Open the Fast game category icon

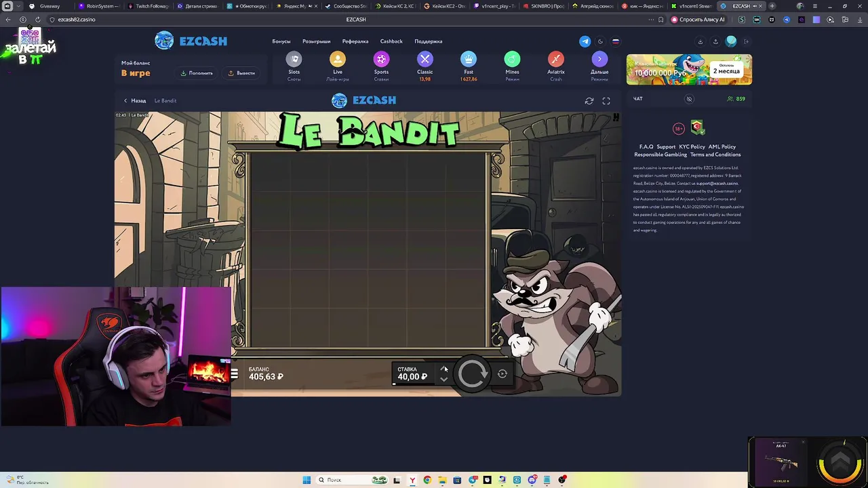click(x=469, y=60)
